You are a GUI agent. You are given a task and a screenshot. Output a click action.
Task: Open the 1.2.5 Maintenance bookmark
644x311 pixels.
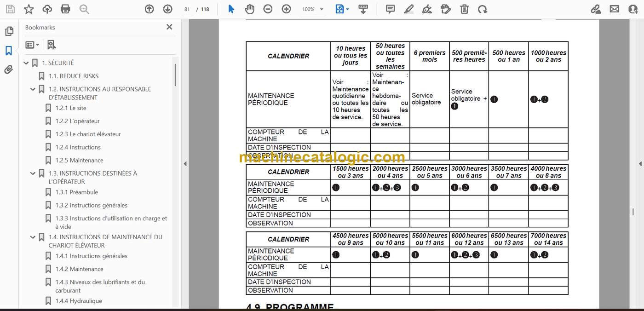pyautogui.click(x=79, y=160)
